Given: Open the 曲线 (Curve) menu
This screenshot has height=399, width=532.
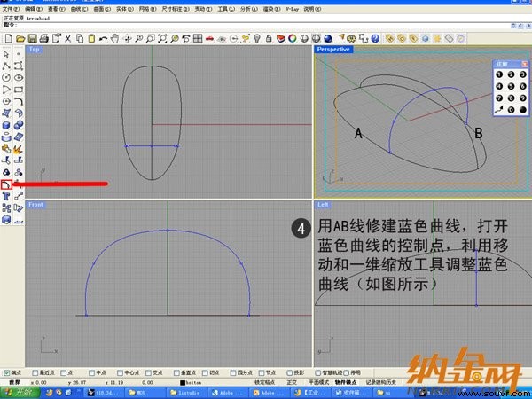Looking at the screenshot, I should click(80, 9).
